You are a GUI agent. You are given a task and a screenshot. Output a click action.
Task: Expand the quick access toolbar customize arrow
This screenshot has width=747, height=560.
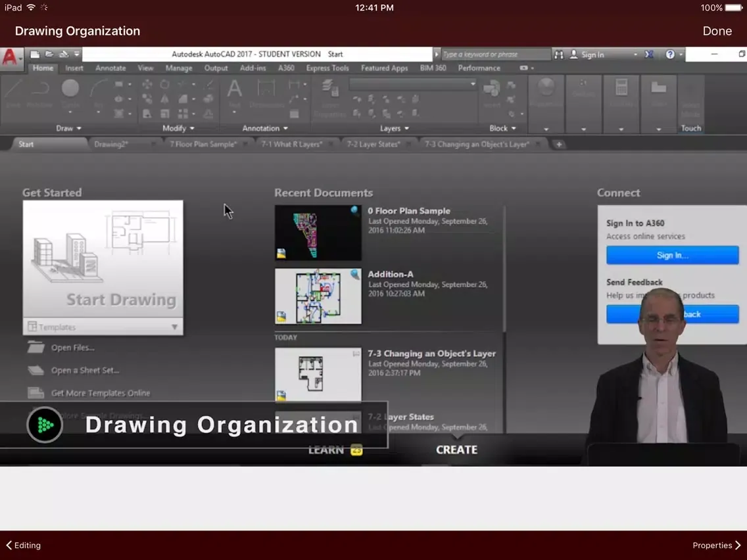76,55
